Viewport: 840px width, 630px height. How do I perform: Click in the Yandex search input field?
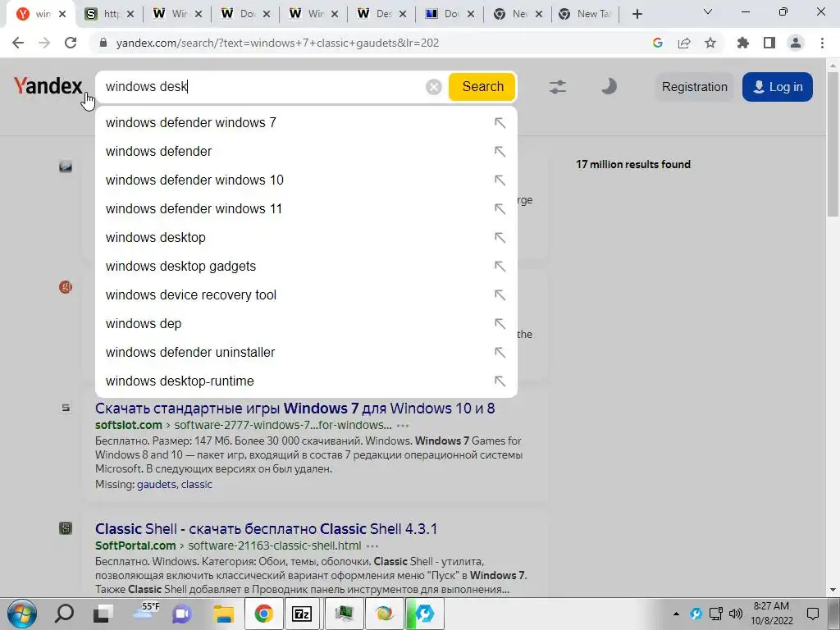pyautogui.click(x=262, y=87)
